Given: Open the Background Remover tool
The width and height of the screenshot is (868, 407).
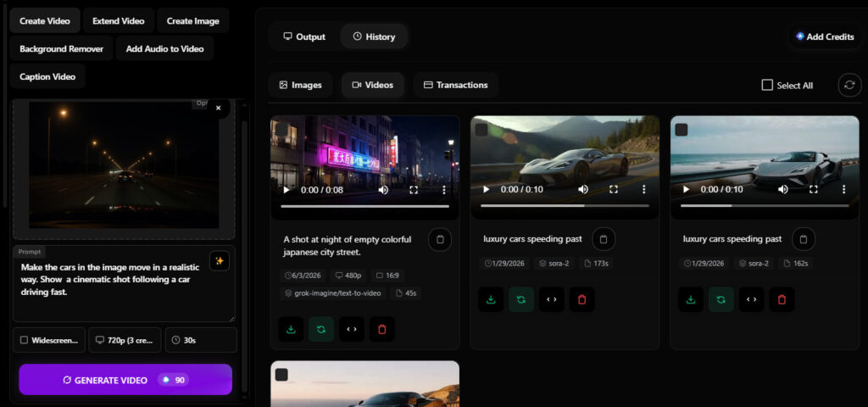Looking at the screenshot, I should point(61,48).
